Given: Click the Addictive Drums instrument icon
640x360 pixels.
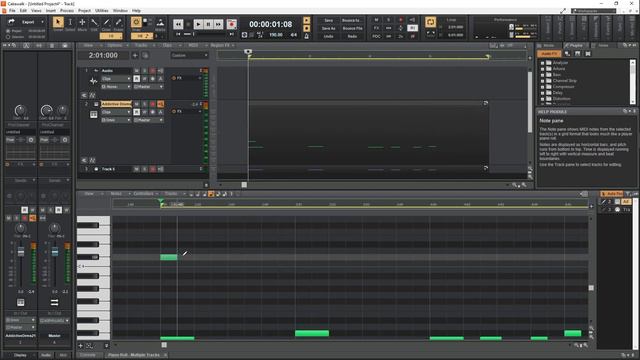Looking at the screenshot, I should coord(93,115).
